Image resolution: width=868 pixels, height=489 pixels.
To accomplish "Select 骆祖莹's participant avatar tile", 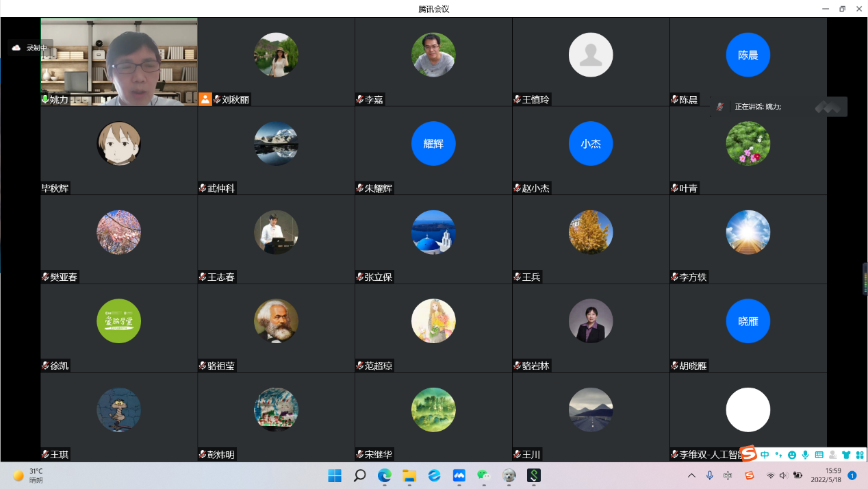I will (x=276, y=321).
